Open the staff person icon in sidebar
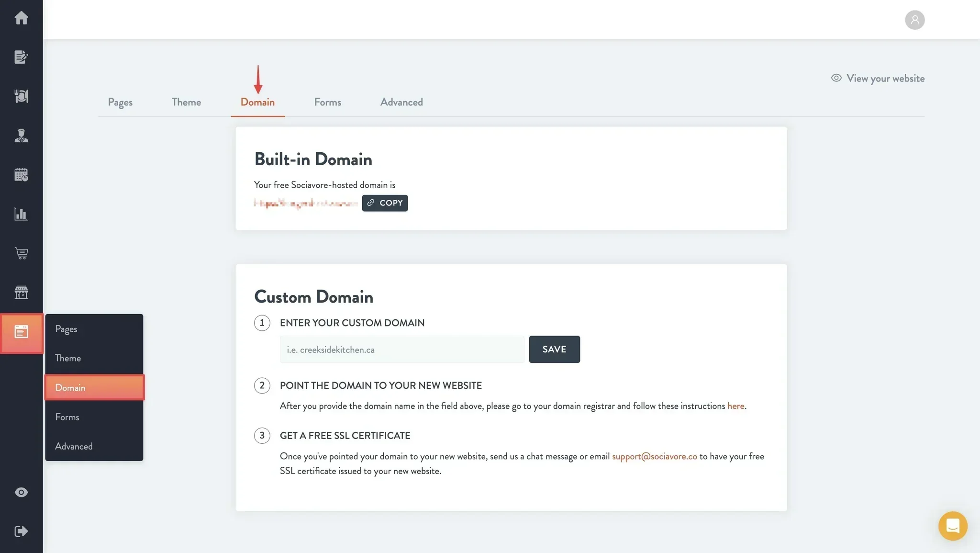 21,135
